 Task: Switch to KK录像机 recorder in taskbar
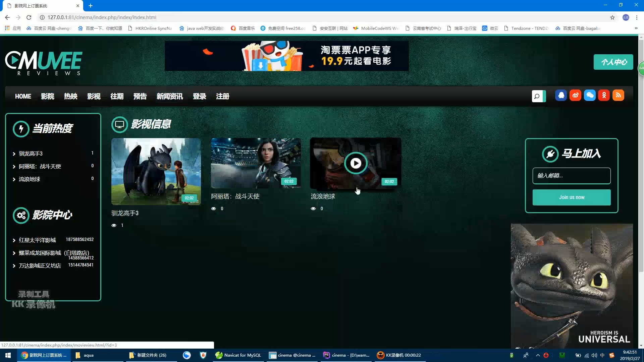click(x=399, y=355)
